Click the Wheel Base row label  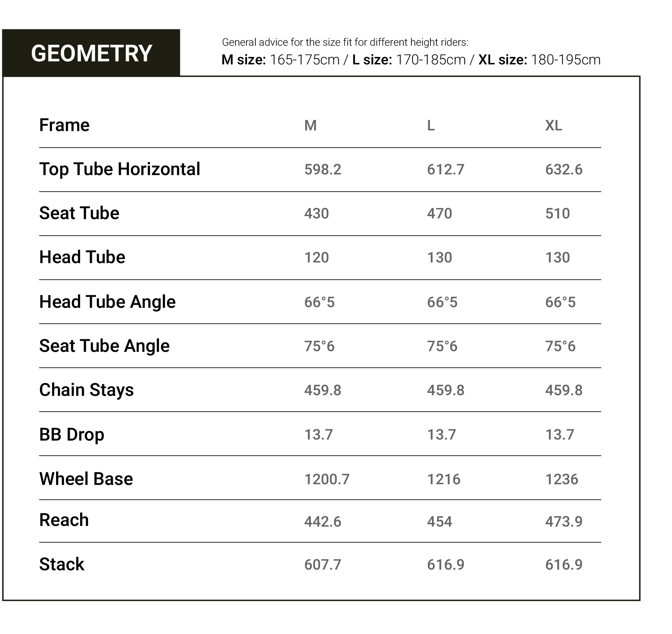point(86,479)
